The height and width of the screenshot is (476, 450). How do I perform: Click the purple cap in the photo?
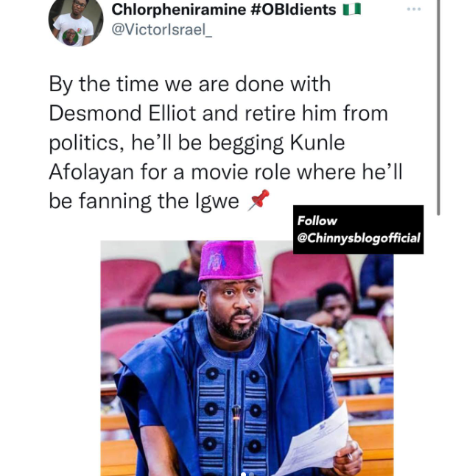[x=230, y=260]
